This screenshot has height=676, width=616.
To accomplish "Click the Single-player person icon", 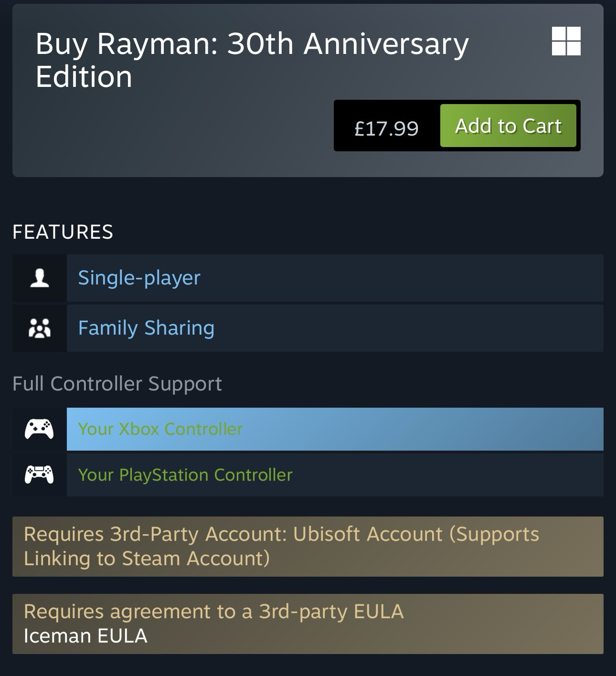I will tap(40, 278).
